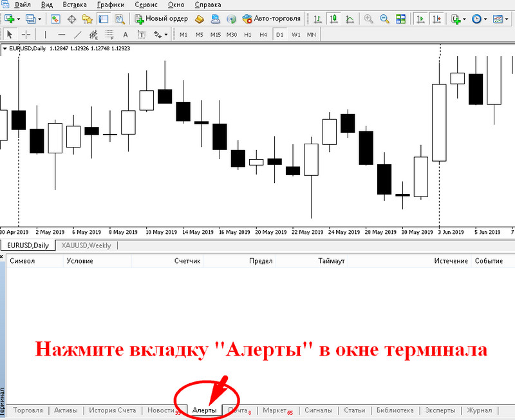Open the Сервис menu
The width and height of the screenshot is (515, 420).
[x=146, y=5]
